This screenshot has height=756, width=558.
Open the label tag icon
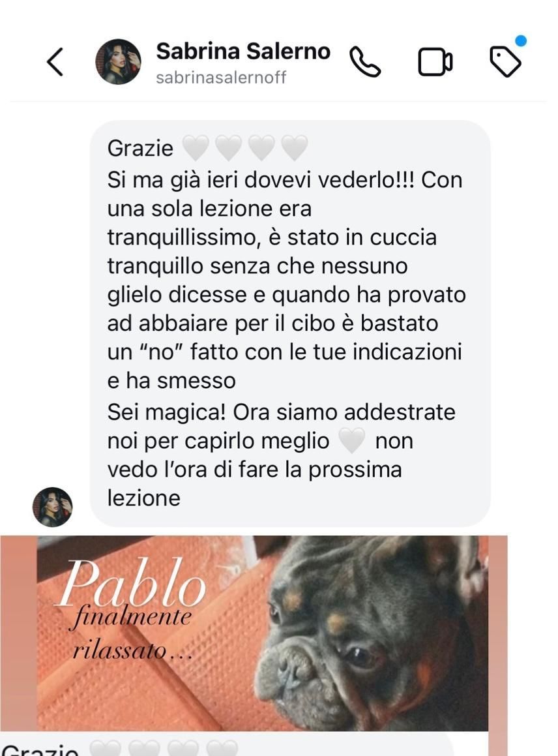coord(505,61)
